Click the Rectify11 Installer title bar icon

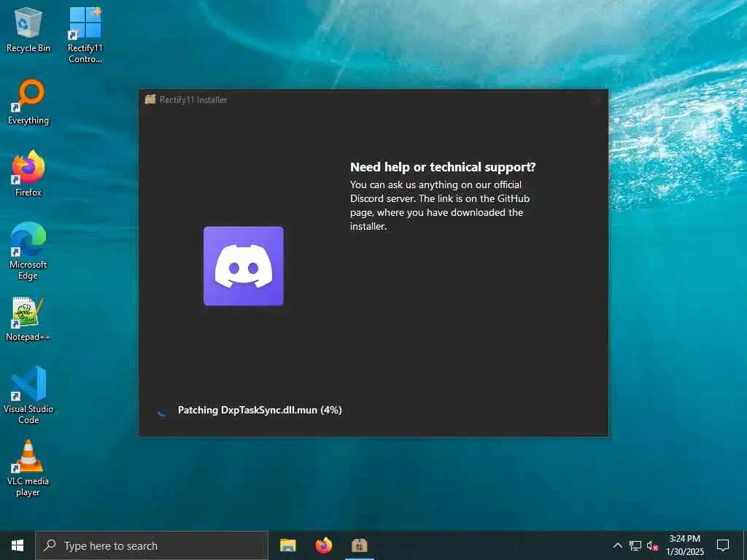tap(150, 99)
